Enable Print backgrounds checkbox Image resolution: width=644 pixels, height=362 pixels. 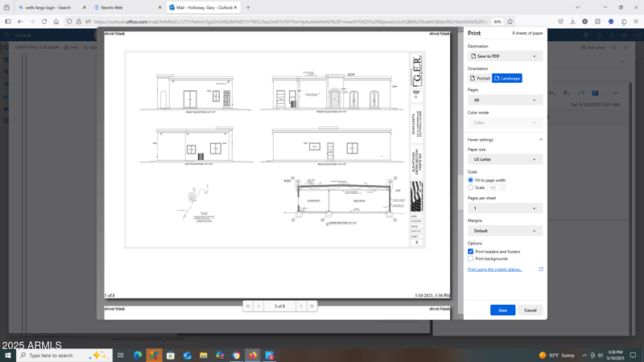coord(471,259)
